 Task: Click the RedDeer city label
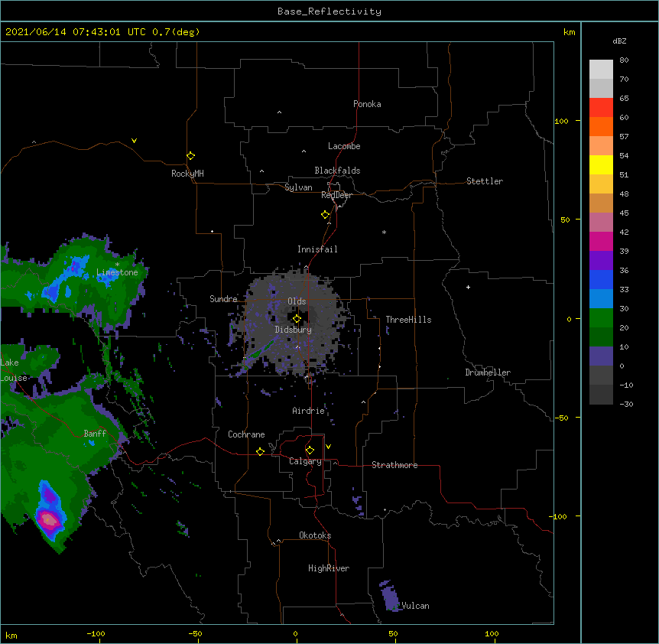coord(336,195)
